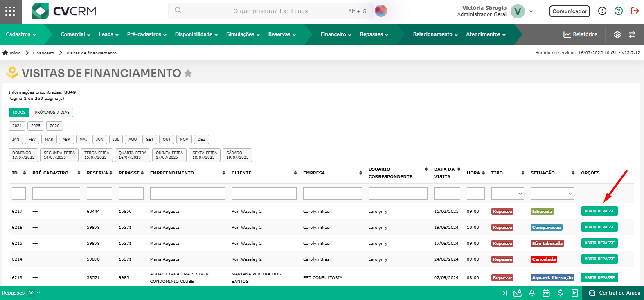Open the mail icon in bottom bar

pyautogui.click(x=518, y=293)
